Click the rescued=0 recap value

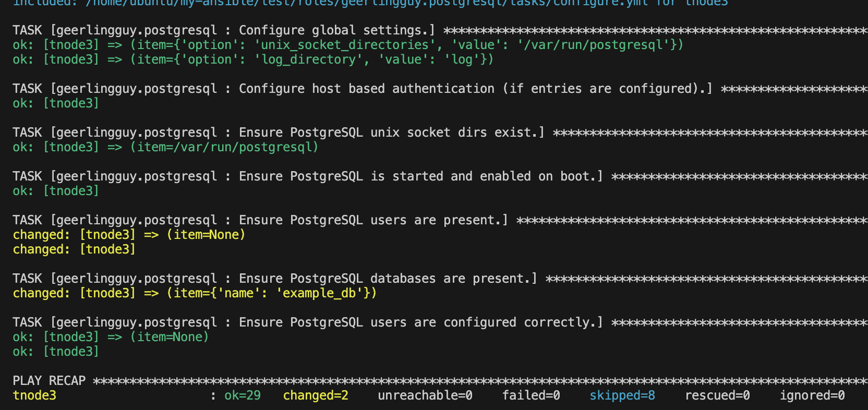tap(717, 396)
